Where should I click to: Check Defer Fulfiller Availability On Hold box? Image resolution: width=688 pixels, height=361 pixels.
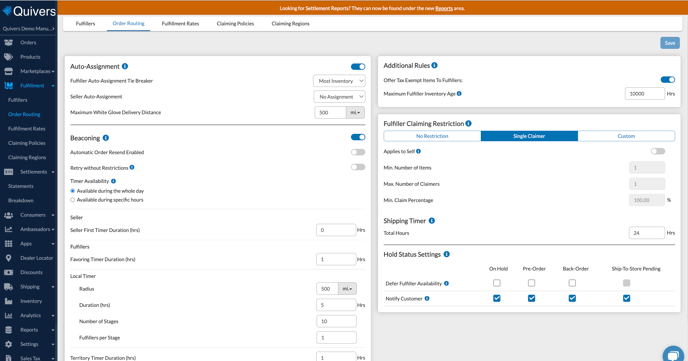[x=497, y=283]
